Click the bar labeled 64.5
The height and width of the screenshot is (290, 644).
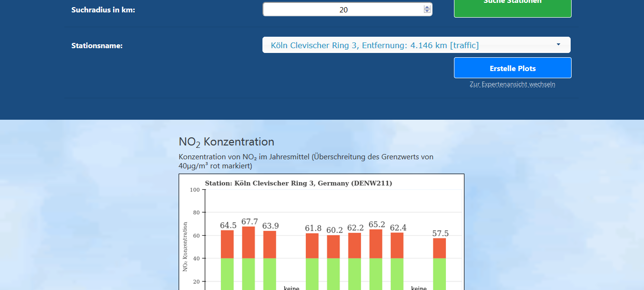point(227,260)
